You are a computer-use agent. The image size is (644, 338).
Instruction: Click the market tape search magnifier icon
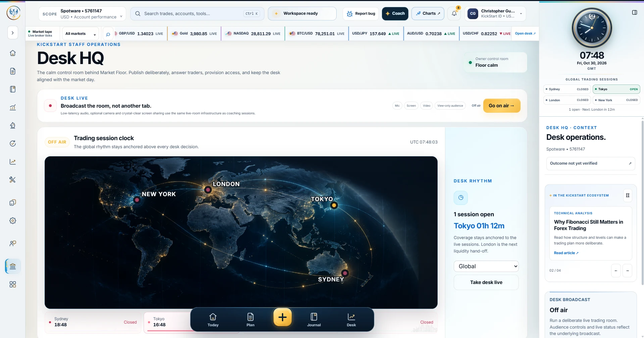click(x=108, y=34)
